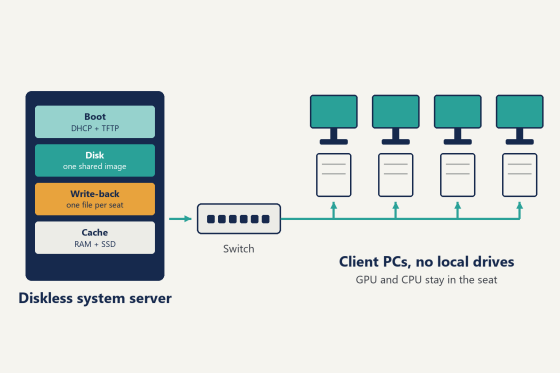Click the third client monitor icon
Screen dimensions: 560x374
[458, 120]
